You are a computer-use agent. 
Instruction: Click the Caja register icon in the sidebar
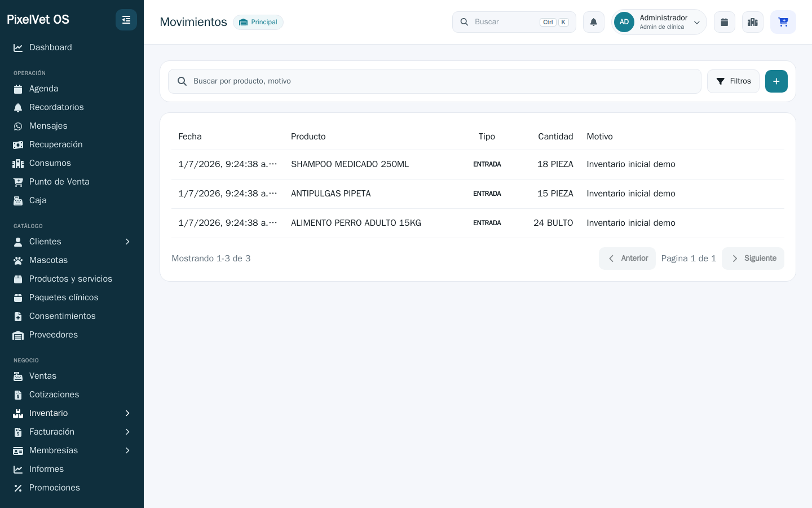[x=18, y=201]
